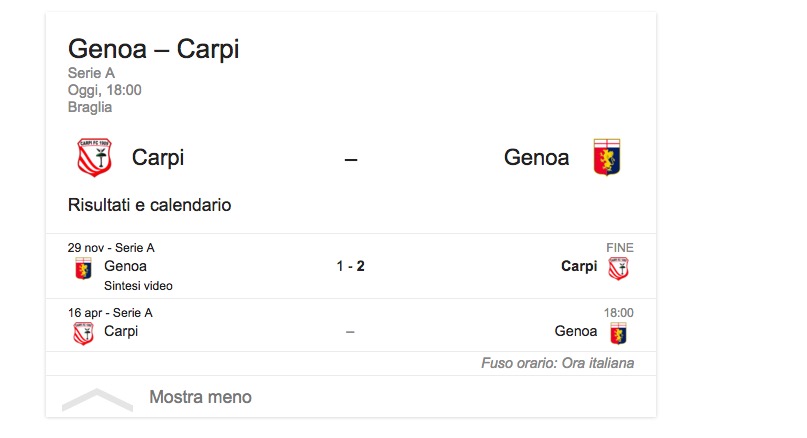Viewport: 807px width, 438px height.
Task: Click the Braglia stadium name
Action: coord(90,107)
